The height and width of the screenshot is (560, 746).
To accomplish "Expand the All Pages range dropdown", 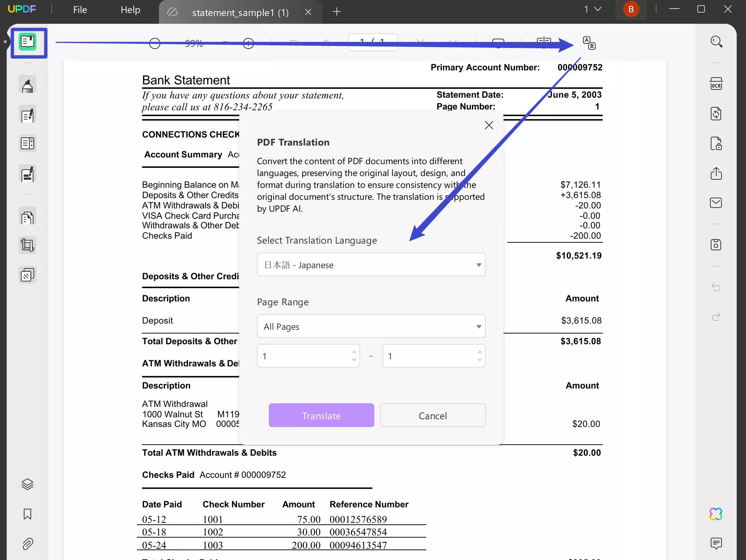I will (371, 326).
